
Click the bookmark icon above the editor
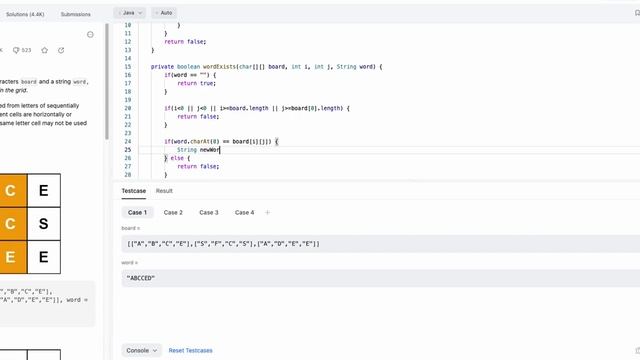coord(637,13)
